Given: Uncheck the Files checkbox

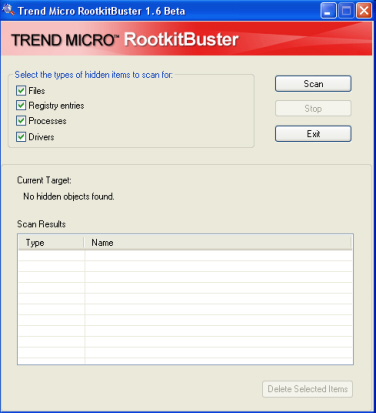Looking at the screenshot, I should click(21, 90).
